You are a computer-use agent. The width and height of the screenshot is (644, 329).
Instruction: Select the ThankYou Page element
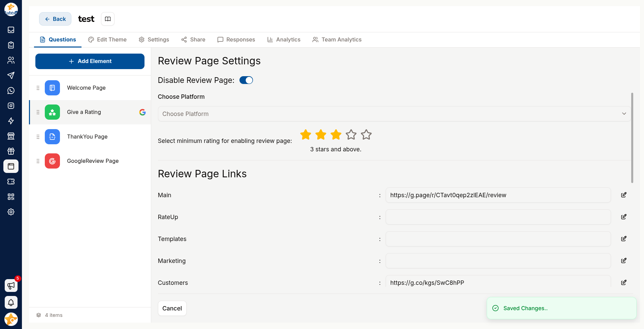pyautogui.click(x=90, y=137)
